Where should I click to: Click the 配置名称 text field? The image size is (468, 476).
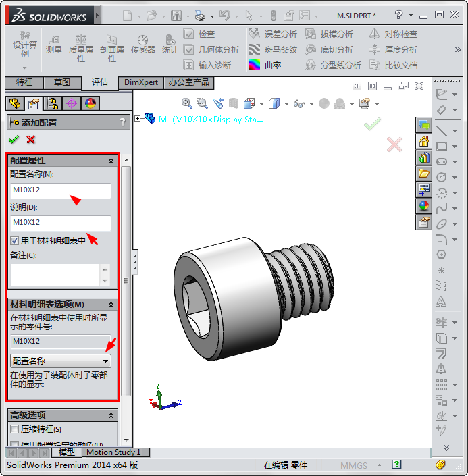60,190
